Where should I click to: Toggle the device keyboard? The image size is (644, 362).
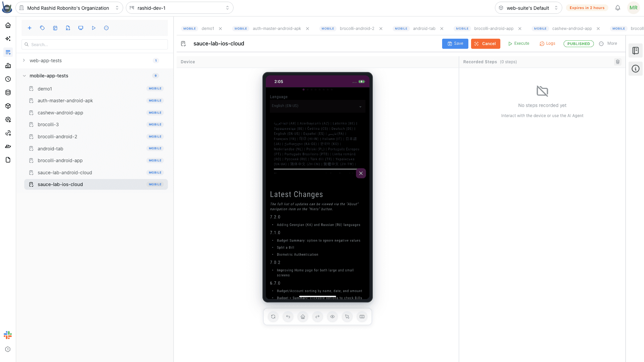click(x=362, y=317)
